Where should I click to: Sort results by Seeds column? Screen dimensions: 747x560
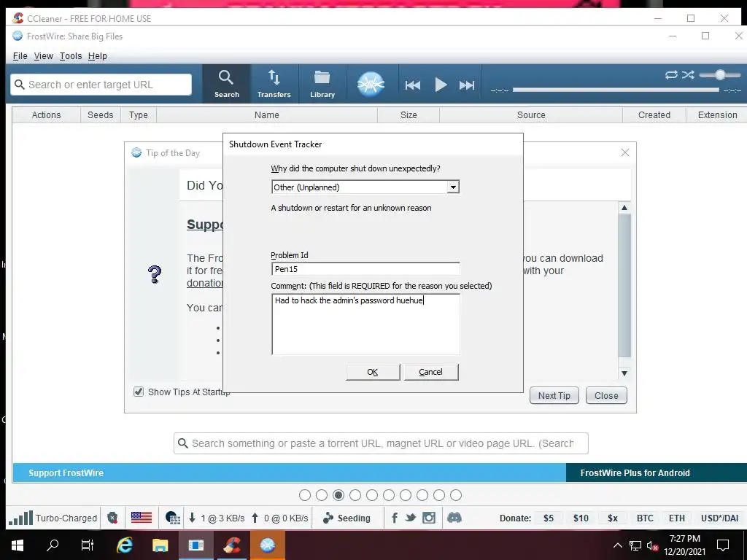click(x=101, y=114)
